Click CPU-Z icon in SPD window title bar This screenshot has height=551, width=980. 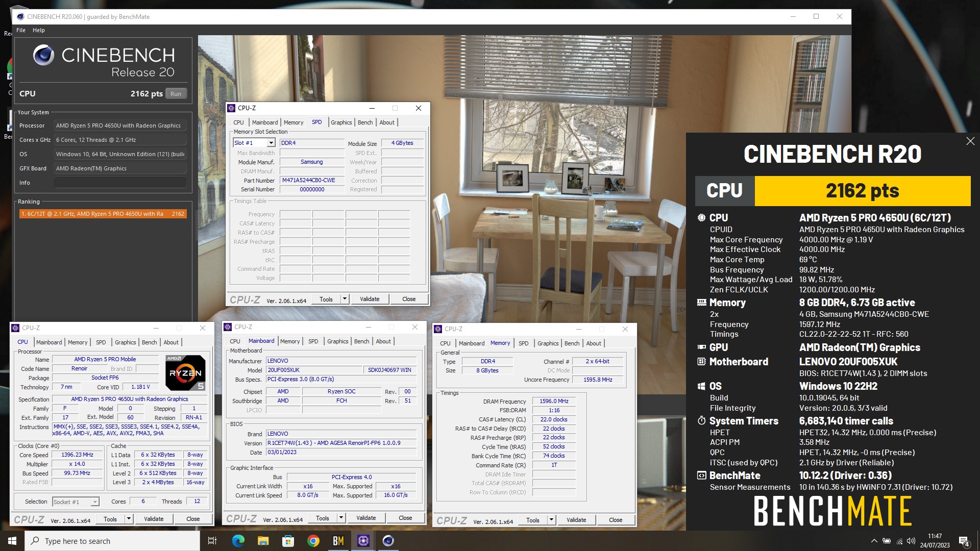pos(232,108)
